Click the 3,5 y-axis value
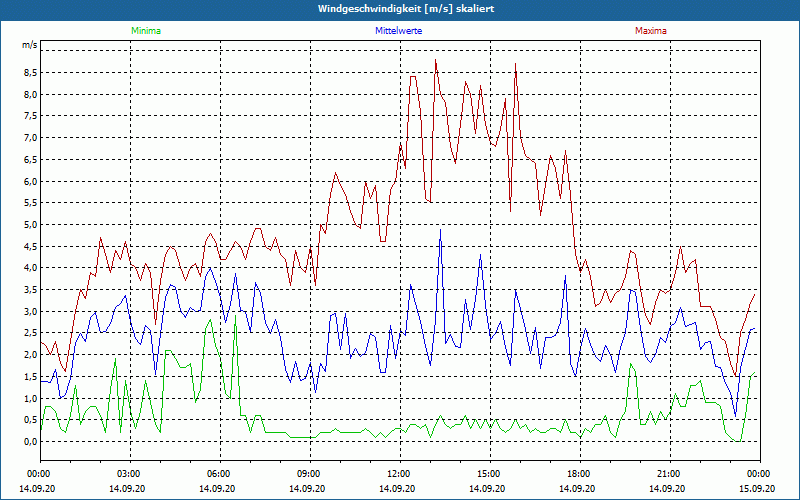Screen dimensions: 800x500 point(30,290)
